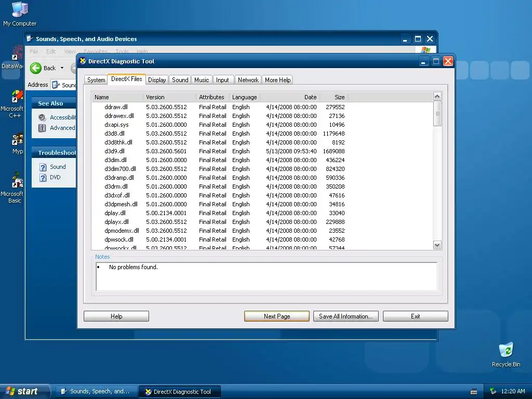Open View menu in Sounds window

tap(70, 51)
